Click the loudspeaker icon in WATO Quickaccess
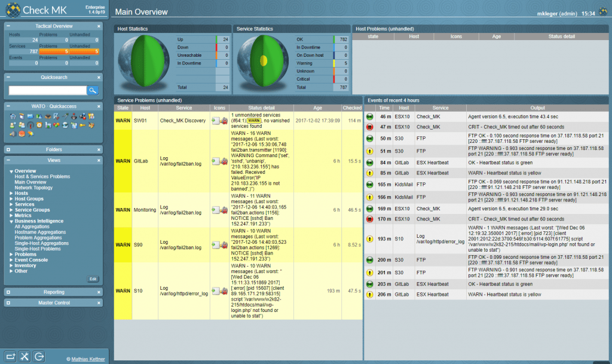 click(13, 134)
